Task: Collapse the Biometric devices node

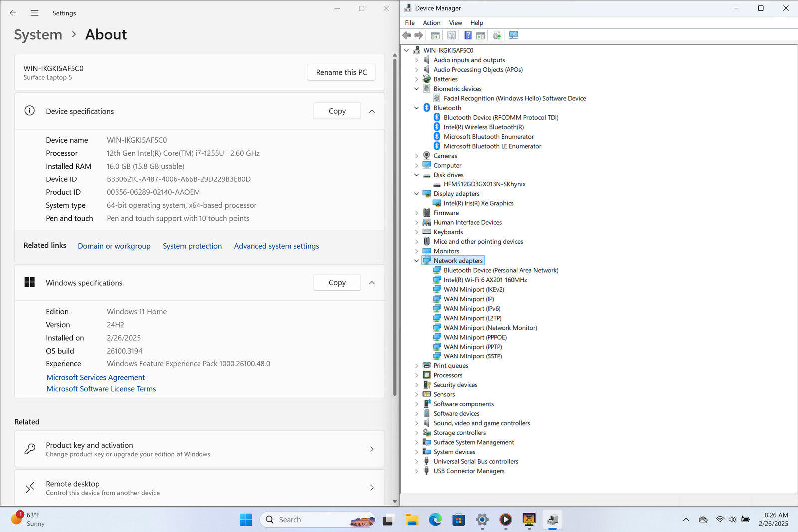Action: click(x=417, y=89)
